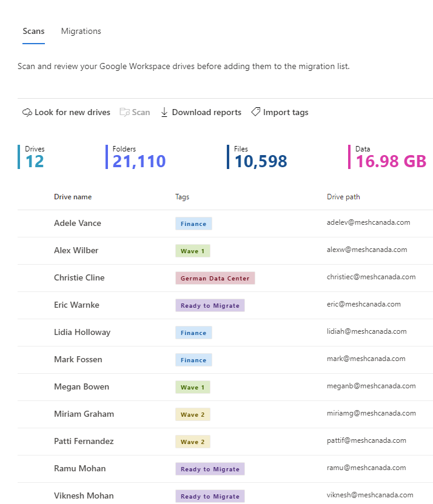Image resolution: width=433 pixels, height=504 pixels.
Task: Click adelev@meshcanada.com drive path
Action: click(368, 222)
